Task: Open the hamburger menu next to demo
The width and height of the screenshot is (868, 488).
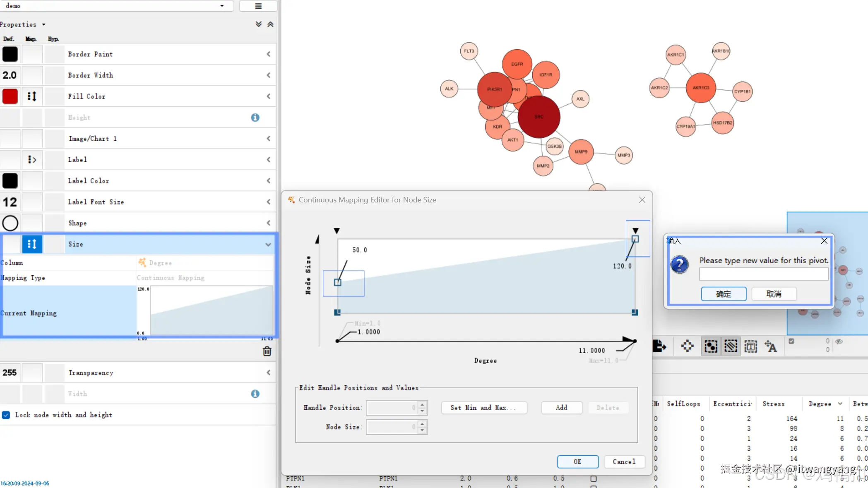Action: click(x=258, y=6)
